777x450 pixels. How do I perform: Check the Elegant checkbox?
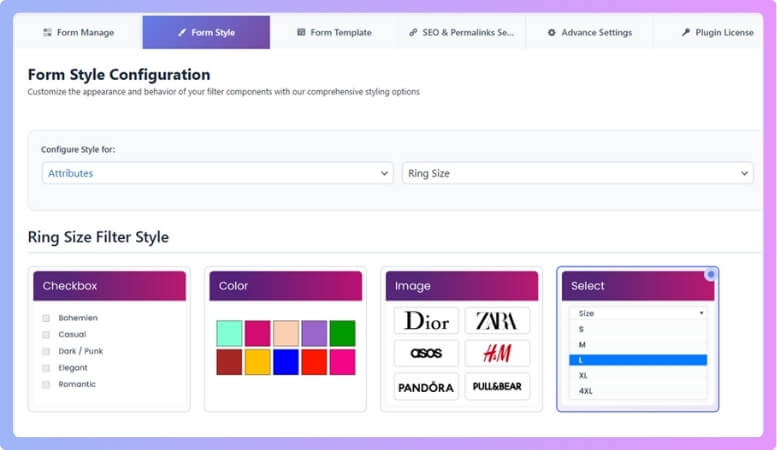click(46, 368)
